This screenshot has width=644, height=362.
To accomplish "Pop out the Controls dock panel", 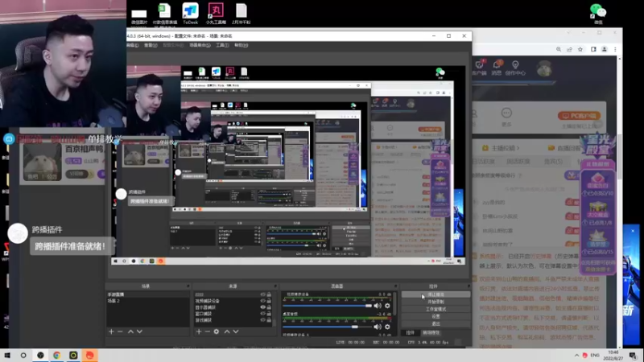I will pos(469,286).
